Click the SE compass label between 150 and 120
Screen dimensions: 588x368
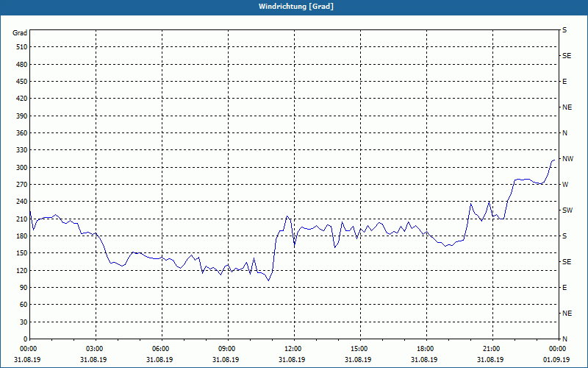coord(567,262)
